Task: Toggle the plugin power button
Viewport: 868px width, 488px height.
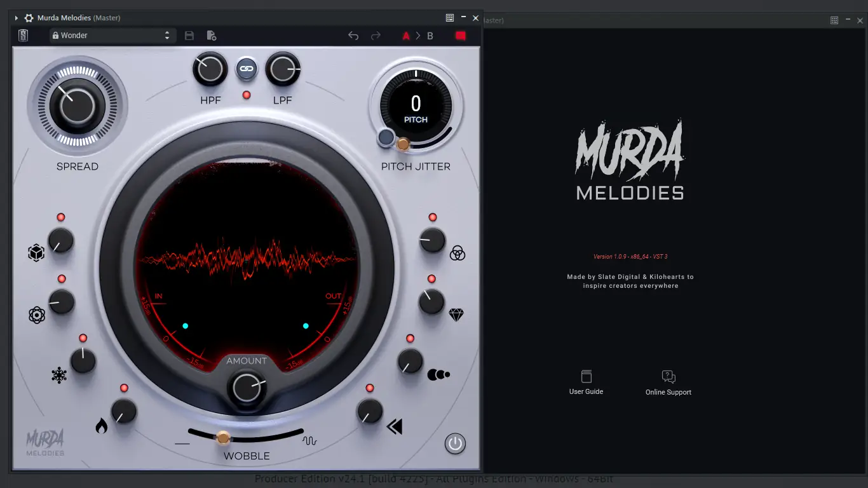Action: [x=455, y=443]
